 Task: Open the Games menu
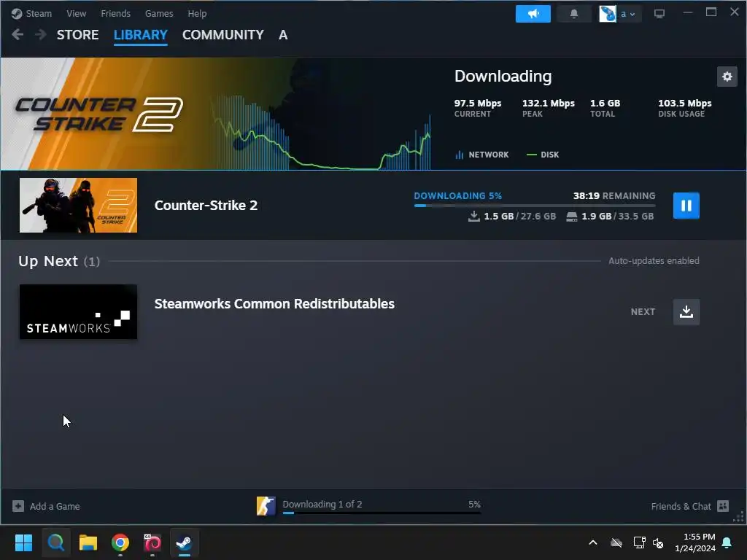point(159,13)
